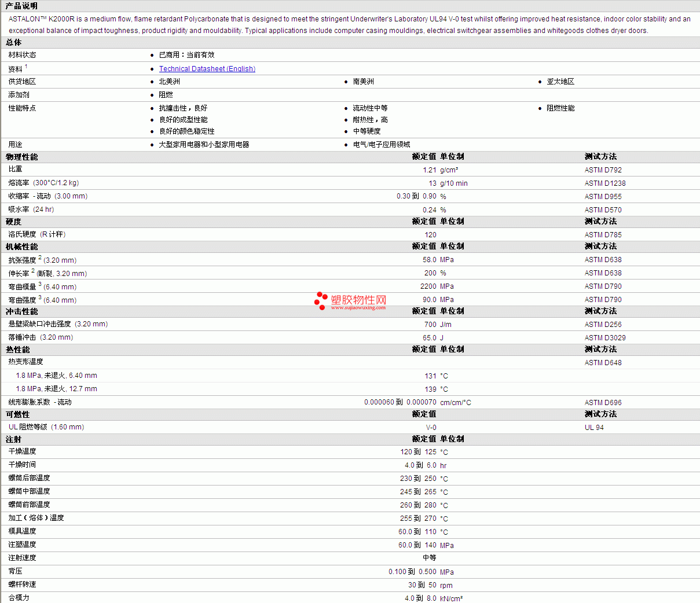This screenshot has width=700, height=603.
Task: Click ASTM D785 test method
Action: [x=603, y=235]
